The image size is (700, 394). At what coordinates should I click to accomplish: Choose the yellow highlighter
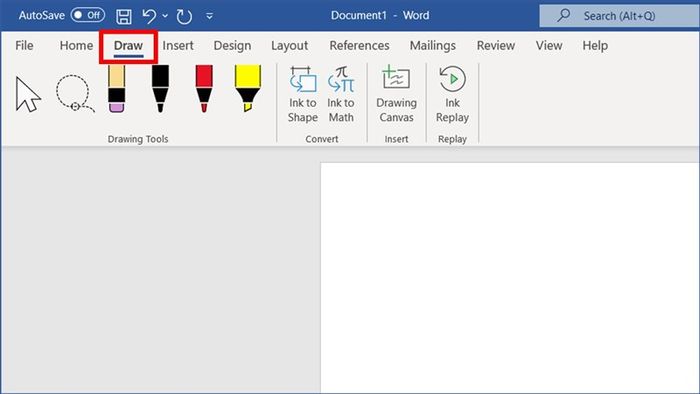point(248,88)
